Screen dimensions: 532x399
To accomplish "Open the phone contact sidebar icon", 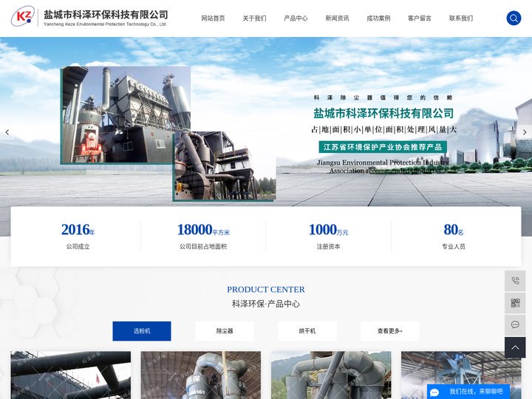I will coord(515,281).
